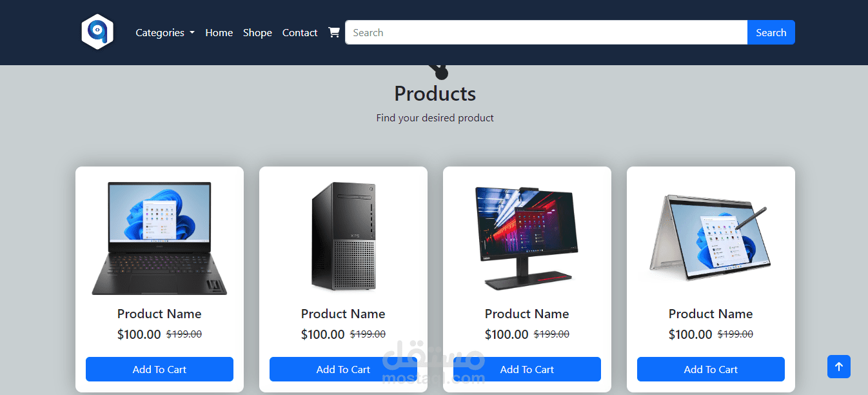Go to the Home menu item
The height and width of the screenshot is (395, 868).
(x=219, y=32)
